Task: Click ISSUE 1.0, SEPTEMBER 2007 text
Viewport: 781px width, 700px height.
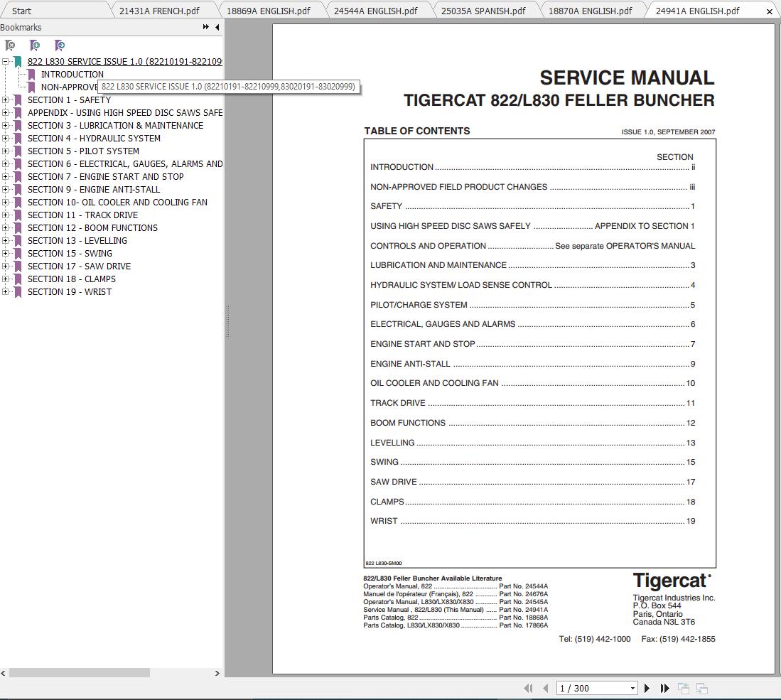Action: 668,132
